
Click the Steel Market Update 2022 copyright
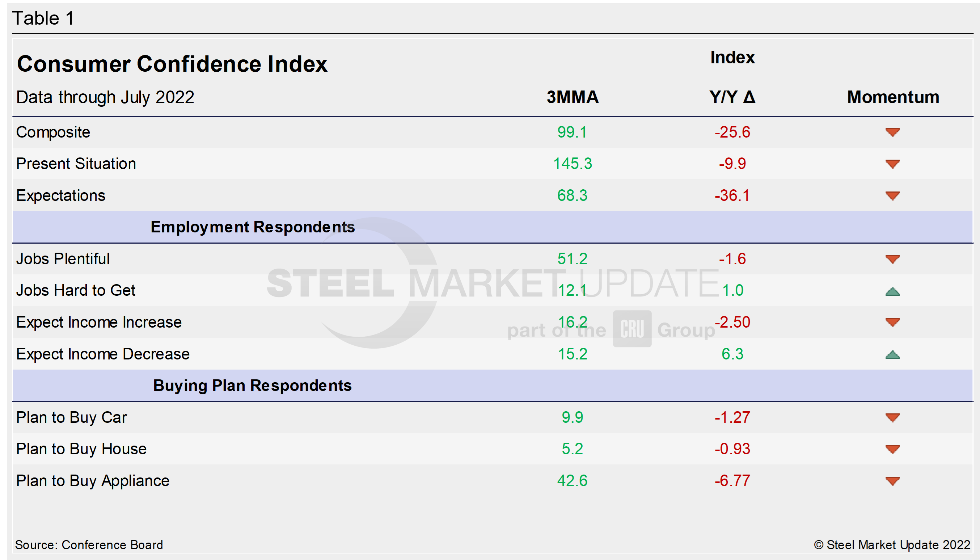892,544
